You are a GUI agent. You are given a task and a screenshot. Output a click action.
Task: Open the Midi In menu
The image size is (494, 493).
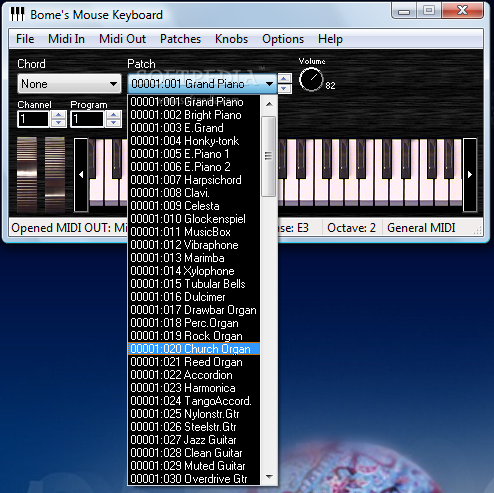point(66,39)
